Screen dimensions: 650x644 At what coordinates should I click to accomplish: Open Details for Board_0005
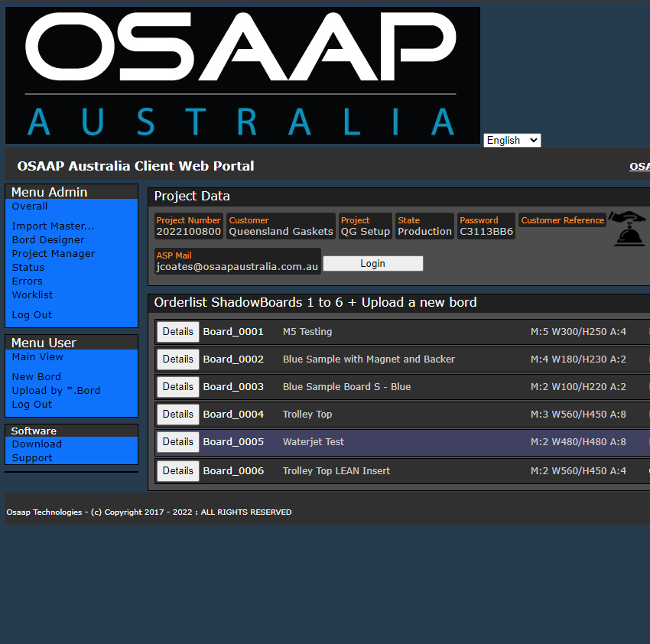[x=178, y=441]
